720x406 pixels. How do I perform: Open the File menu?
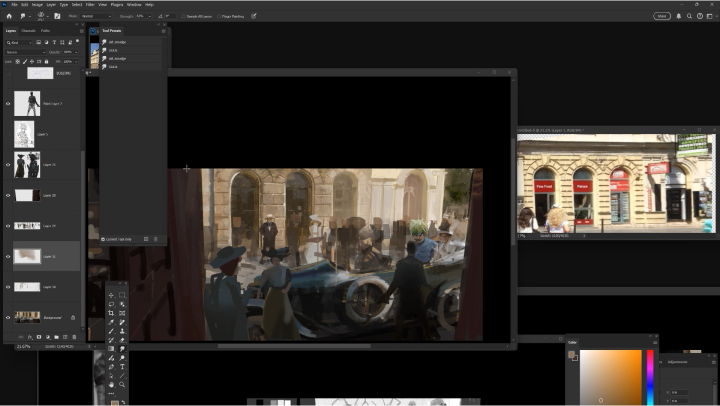pos(14,5)
